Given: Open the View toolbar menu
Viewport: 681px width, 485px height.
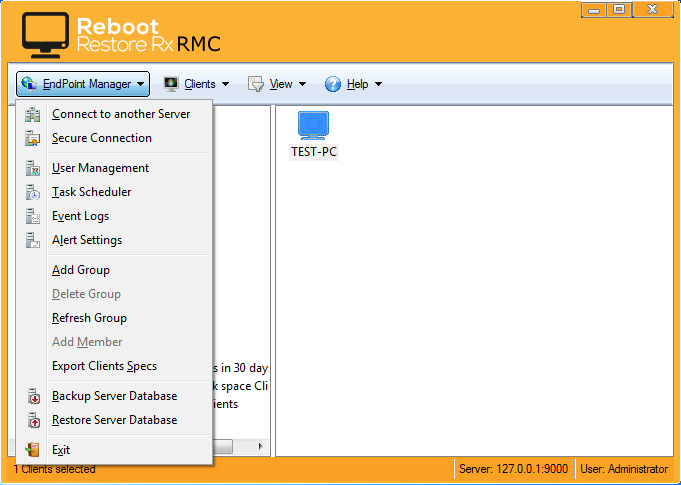Looking at the screenshot, I should click(277, 84).
